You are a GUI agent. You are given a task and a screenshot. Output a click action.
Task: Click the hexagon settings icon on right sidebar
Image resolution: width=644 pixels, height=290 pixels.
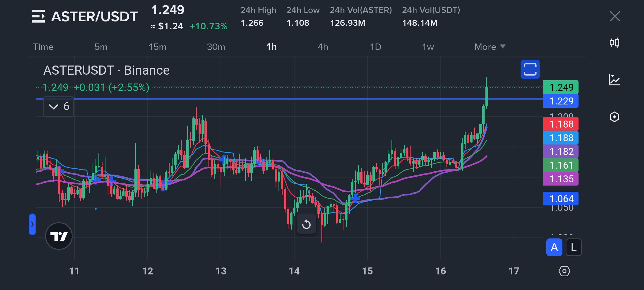point(614,117)
